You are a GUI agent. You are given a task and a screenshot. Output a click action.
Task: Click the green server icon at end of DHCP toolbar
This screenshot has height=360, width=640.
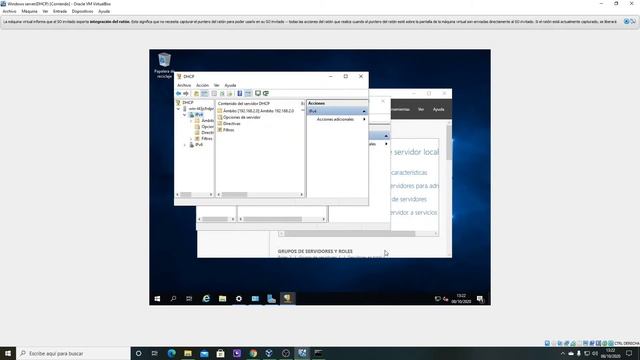tap(266, 93)
